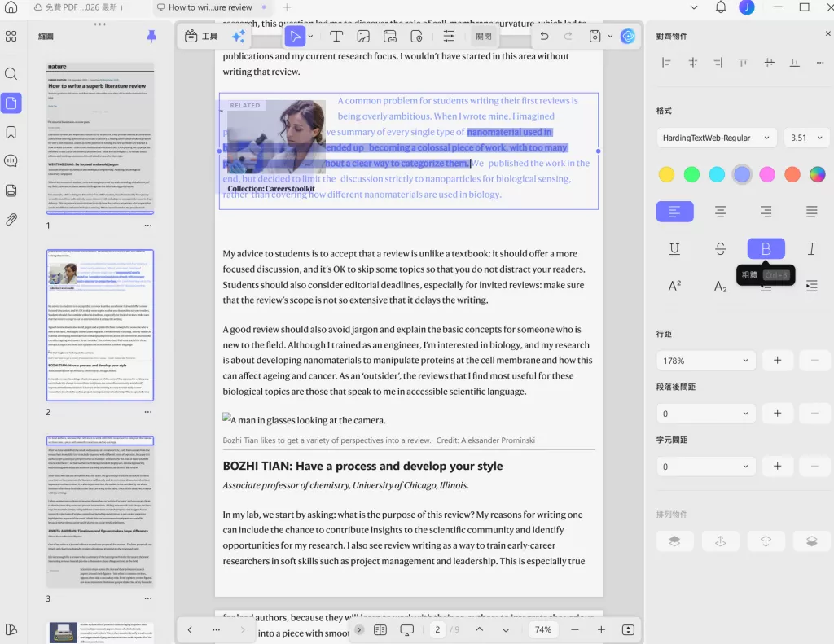The height and width of the screenshot is (644, 834).
Task: Open the bookmarks panel from left sidebar
Action: click(x=11, y=133)
